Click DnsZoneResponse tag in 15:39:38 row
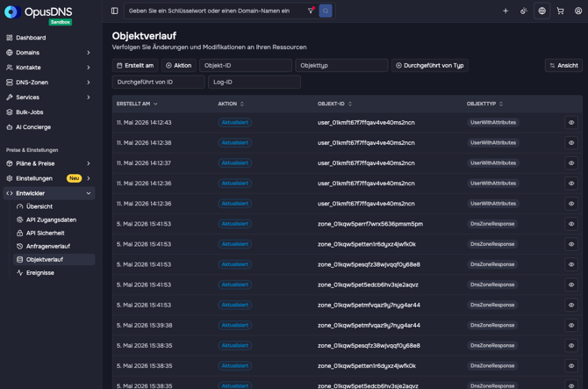Viewport: 588px width, 389px height. pos(492,325)
